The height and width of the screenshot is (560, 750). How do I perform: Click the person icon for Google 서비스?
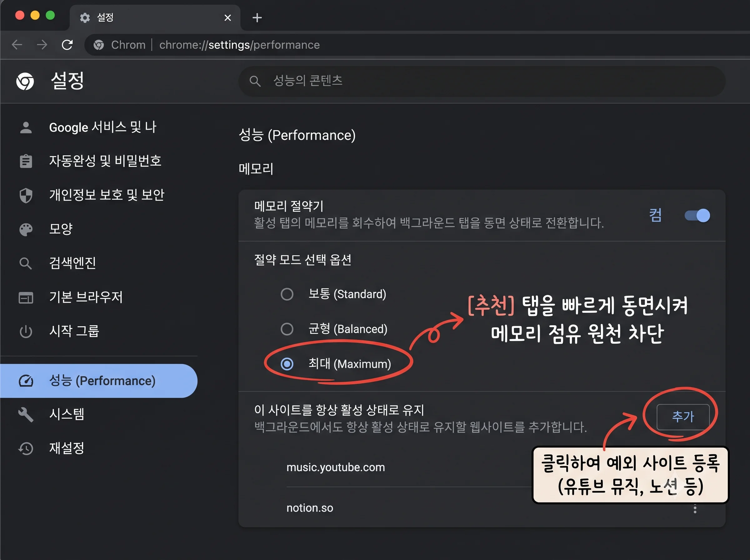point(26,127)
